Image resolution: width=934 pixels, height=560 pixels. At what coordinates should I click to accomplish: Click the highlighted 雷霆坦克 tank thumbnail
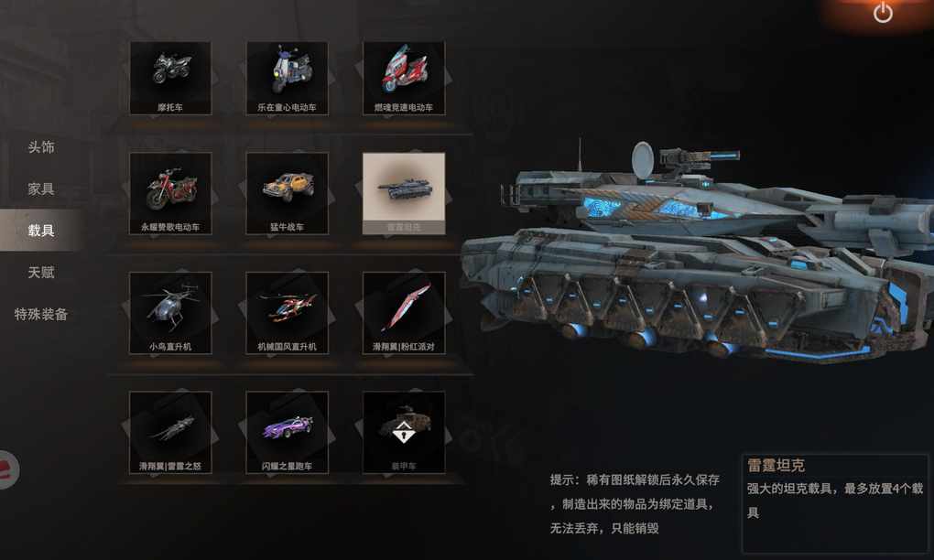pyautogui.click(x=404, y=193)
